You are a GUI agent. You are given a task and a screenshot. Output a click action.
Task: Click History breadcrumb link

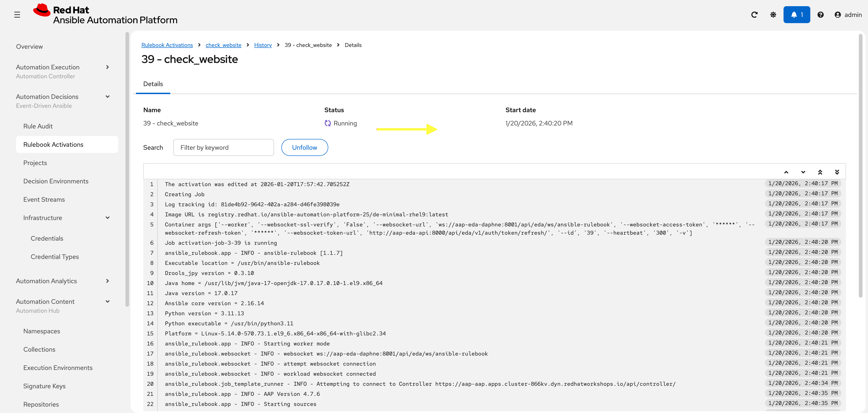(x=263, y=45)
